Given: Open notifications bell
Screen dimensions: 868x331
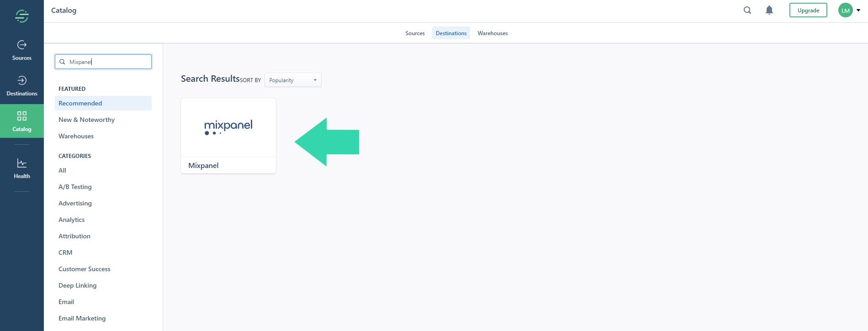Looking at the screenshot, I should [x=769, y=10].
